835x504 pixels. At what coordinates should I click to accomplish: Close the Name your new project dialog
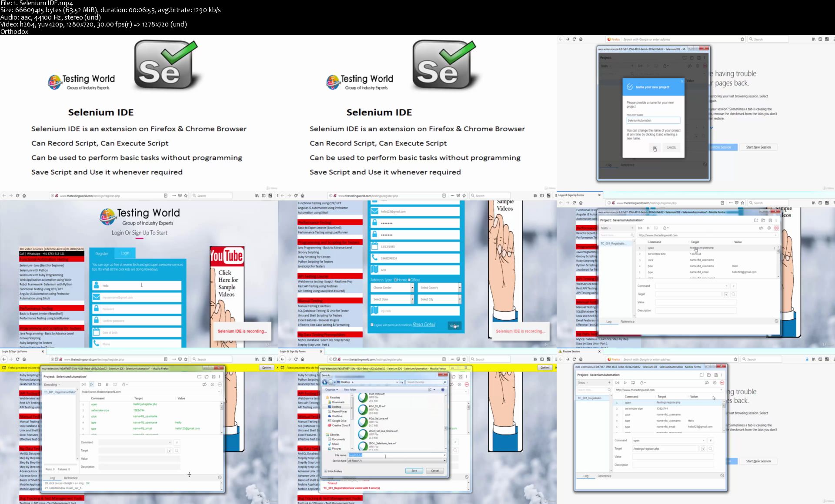pos(681,81)
